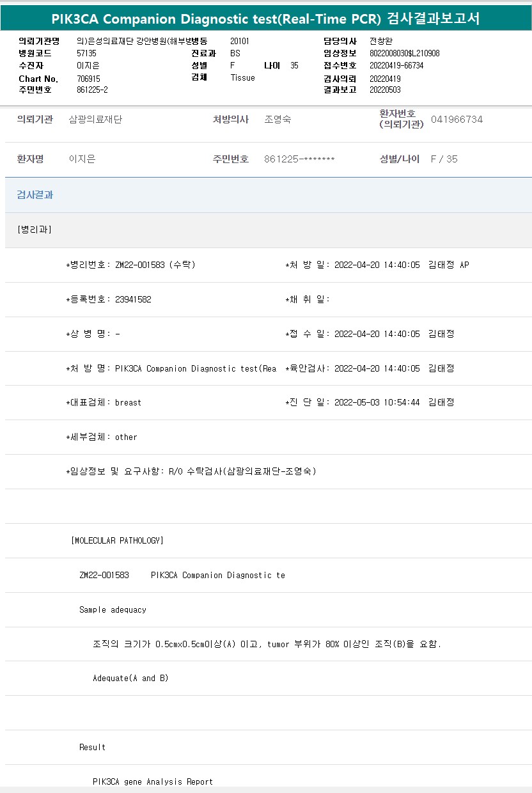Click the Chart No. value 706915

tap(88, 78)
